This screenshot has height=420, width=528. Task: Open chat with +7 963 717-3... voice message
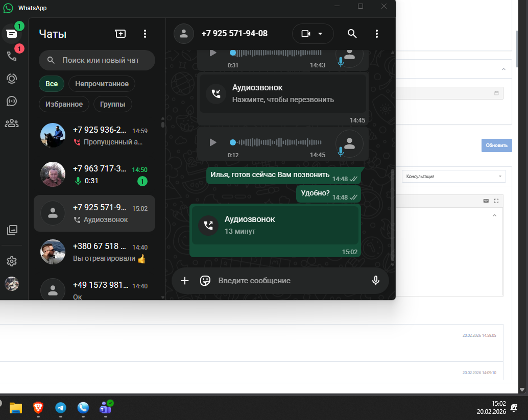point(94,175)
